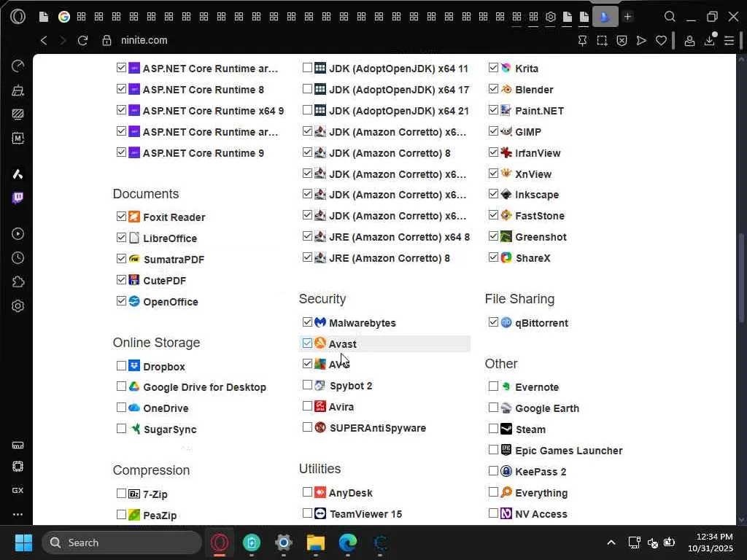This screenshot has height=560, width=747.
Task: Click the KeePass 2 label
Action: 541,472
